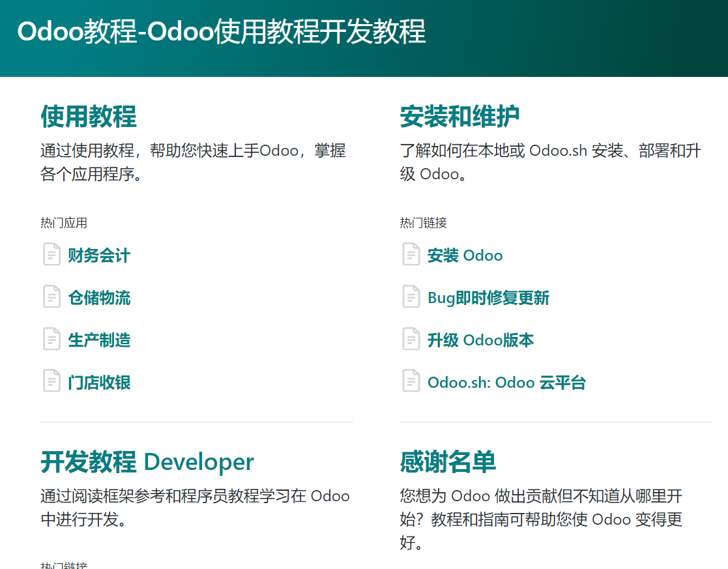The width and height of the screenshot is (728, 569).
Task: Click the document icon beside 仓储物流
Action: pos(51,297)
